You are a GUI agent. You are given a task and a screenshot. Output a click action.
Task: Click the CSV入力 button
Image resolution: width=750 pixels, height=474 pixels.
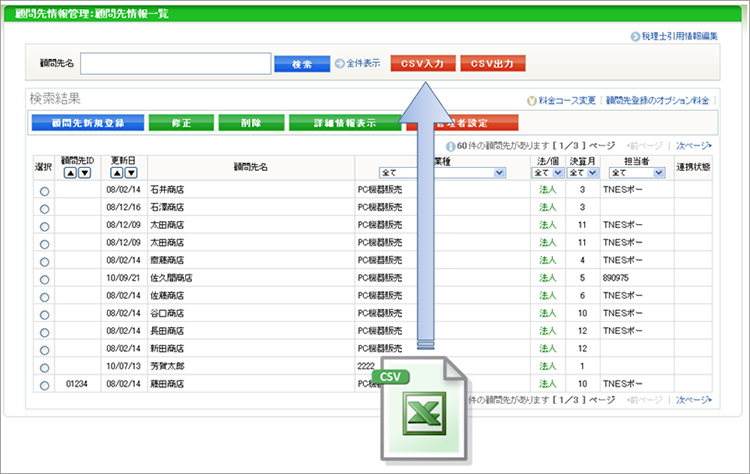click(x=423, y=64)
